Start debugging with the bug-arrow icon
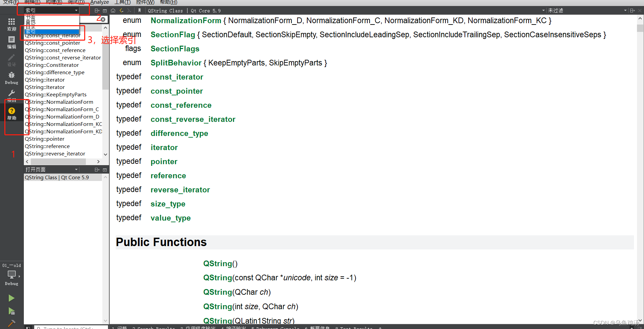644x329 pixels. [11, 311]
